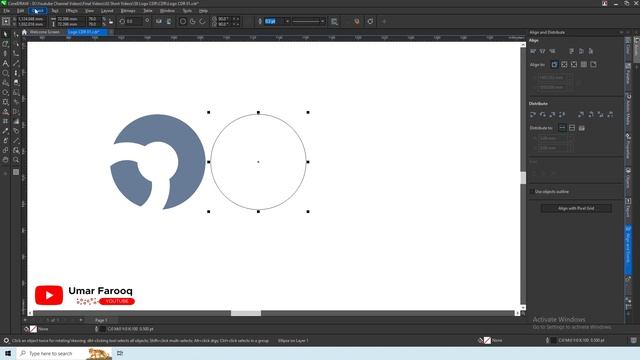The width and height of the screenshot is (640, 360).
Task: Click the vertical scrollbar thumb
Action: click(x=523, y=178)
